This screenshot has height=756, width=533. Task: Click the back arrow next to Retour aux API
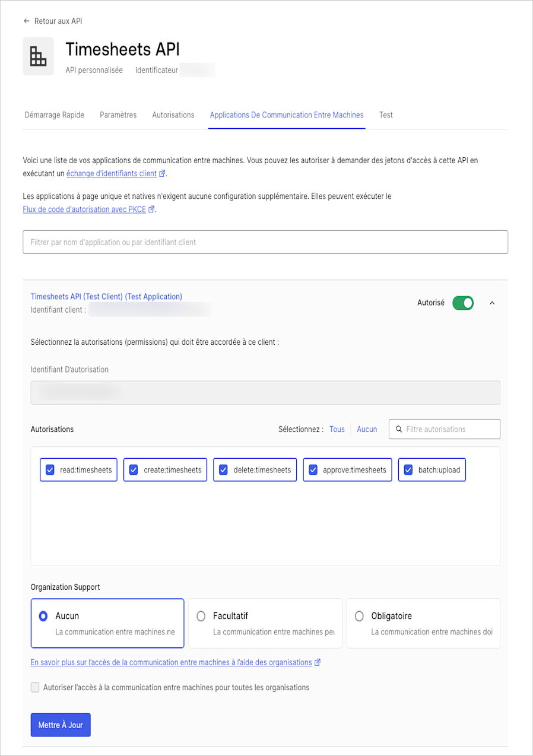point(26,21)
